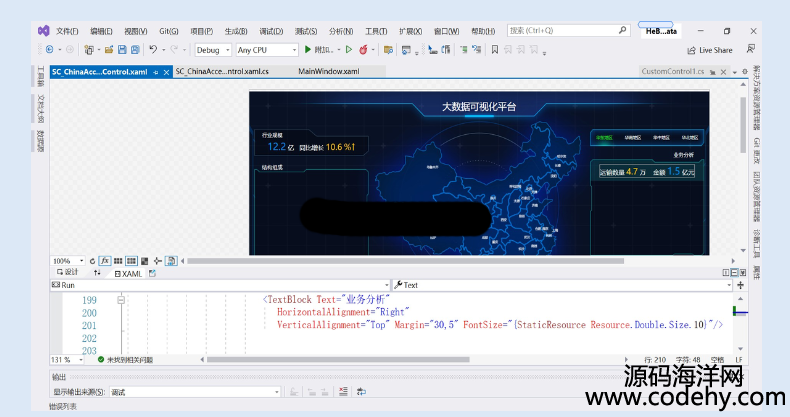Screen dimensions: 790x417
Task: Open the Debug configuration dropdown
Action: point(213,49)
